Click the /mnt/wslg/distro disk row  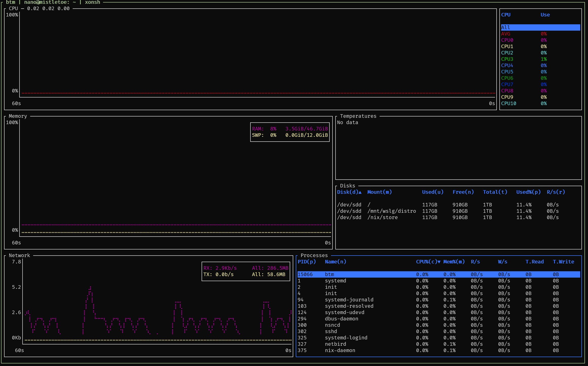coord(391,211)
